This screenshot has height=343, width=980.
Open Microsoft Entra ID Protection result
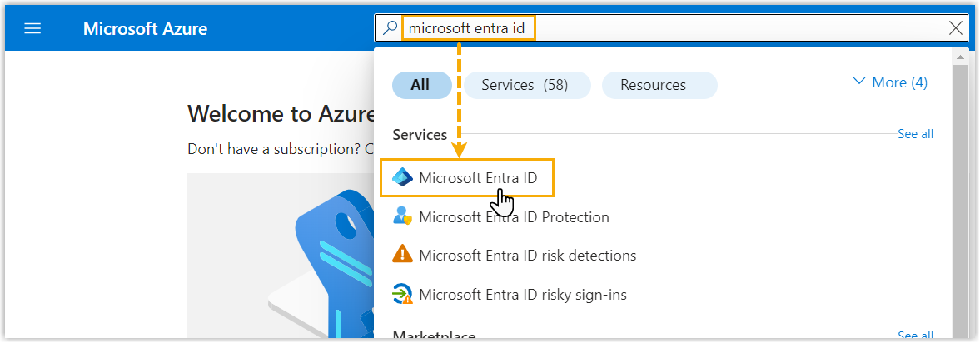tap(514, 217)
